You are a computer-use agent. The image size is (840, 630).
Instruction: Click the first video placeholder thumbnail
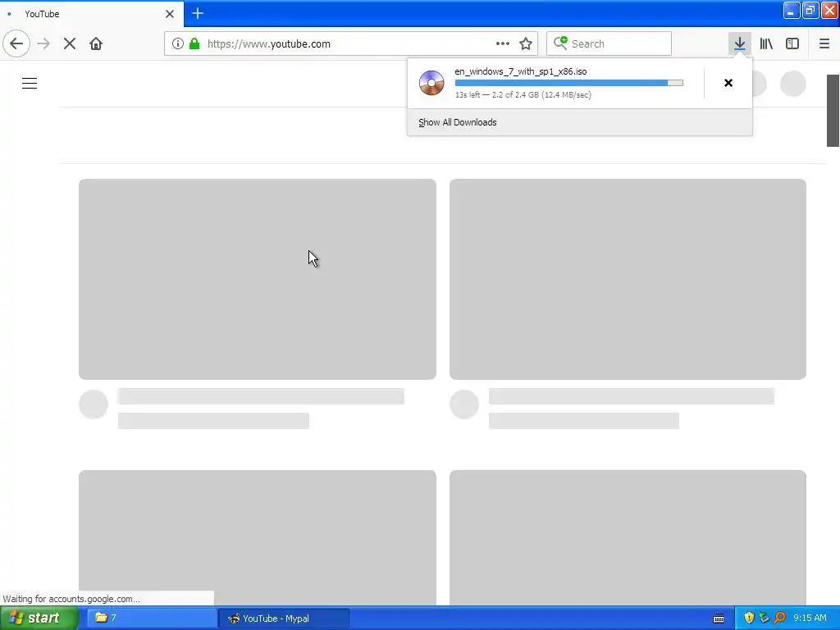point(257,279)
